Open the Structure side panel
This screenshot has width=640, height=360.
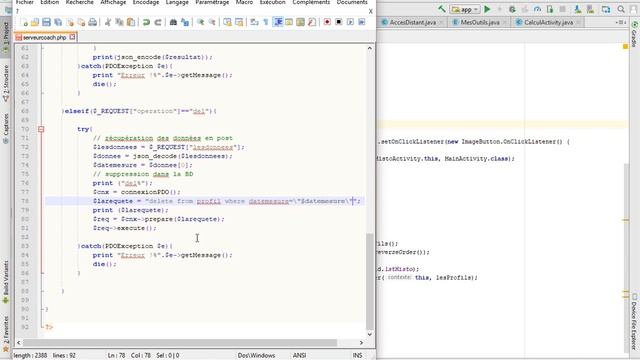(6, 83)
